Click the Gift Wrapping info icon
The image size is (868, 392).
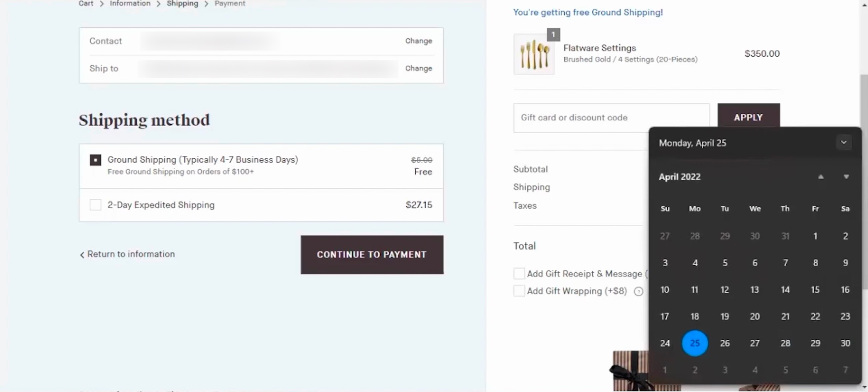pos(639,291)
